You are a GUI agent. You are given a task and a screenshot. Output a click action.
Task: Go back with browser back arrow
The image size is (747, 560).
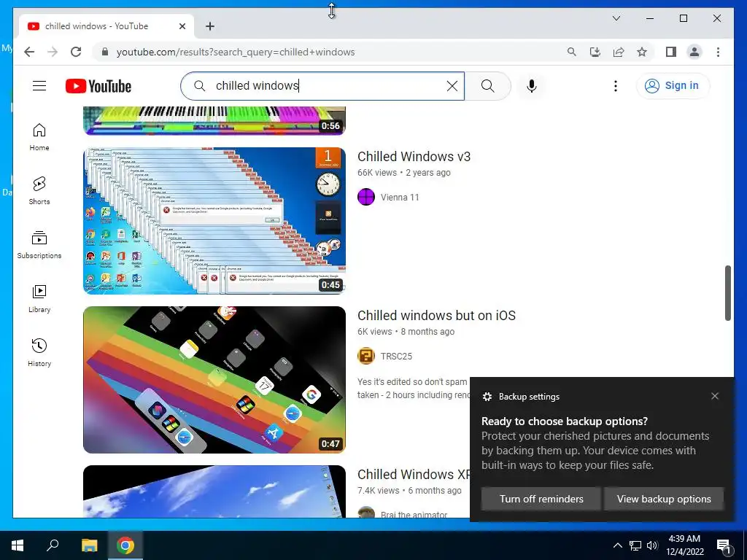tap(29, 52)
